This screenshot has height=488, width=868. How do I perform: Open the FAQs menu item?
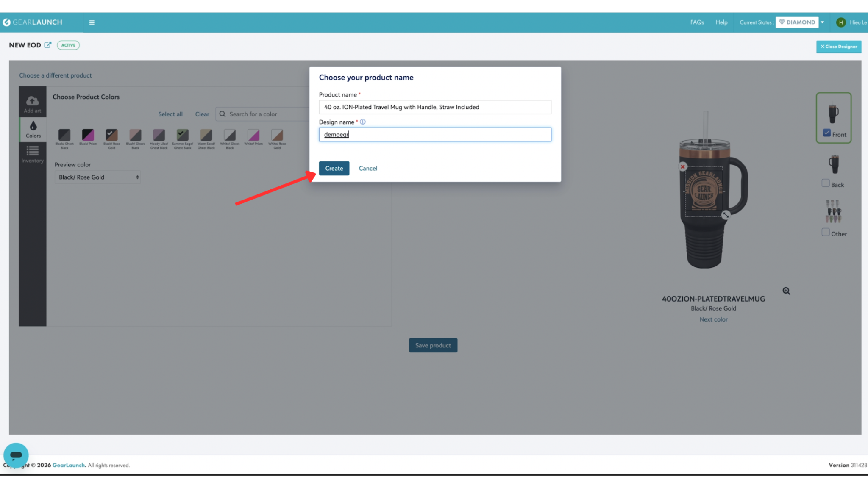tap(697, 22)
